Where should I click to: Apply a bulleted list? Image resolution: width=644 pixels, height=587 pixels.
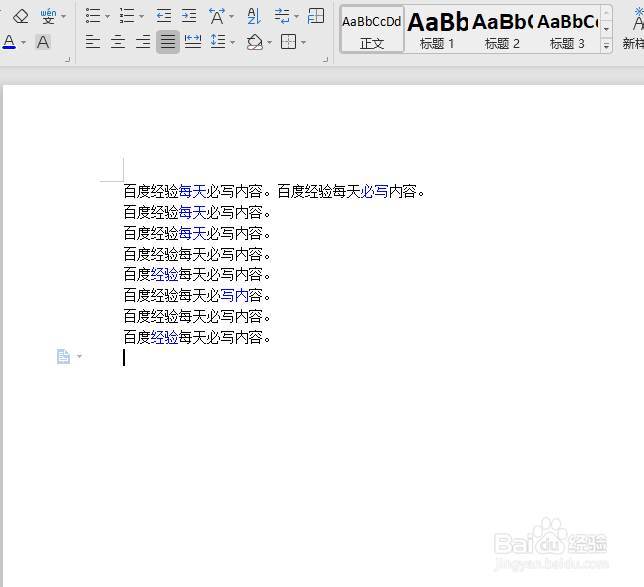coord(93,16)
